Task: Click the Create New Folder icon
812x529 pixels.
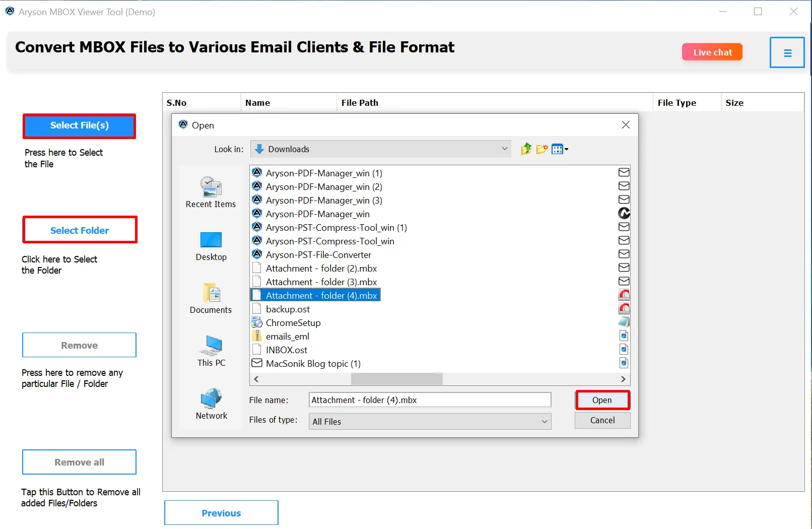Action: [x=542, y=149]
